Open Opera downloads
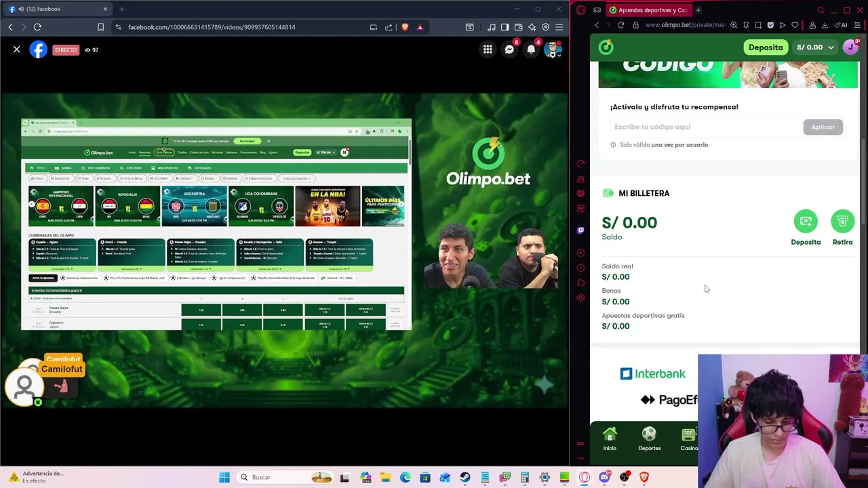868x488 pixels. [x=825, y=25]
